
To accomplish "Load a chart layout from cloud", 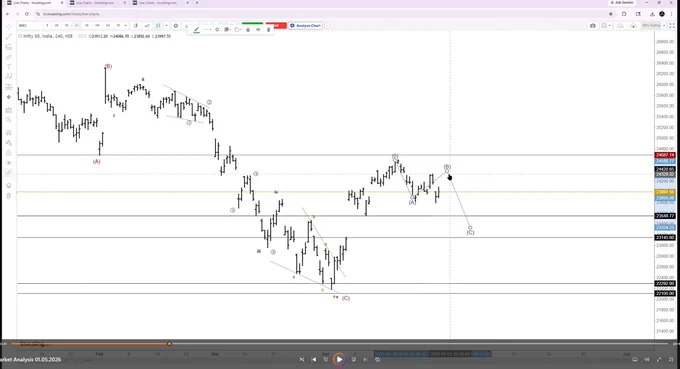I will click(x=633, y=26).
